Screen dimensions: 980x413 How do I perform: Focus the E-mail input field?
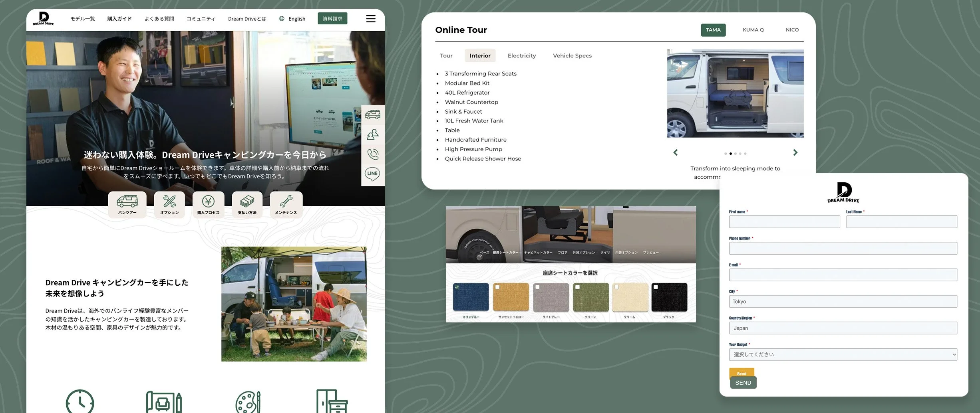(x=843, y=275)
